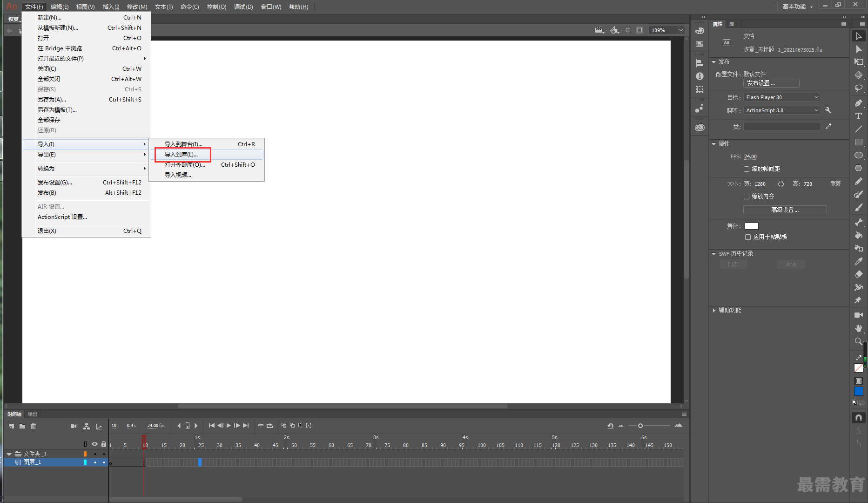Open the Creative Cloud Libraries panel icon
Viewport: 868px width, 503px height.
(700, 127)
